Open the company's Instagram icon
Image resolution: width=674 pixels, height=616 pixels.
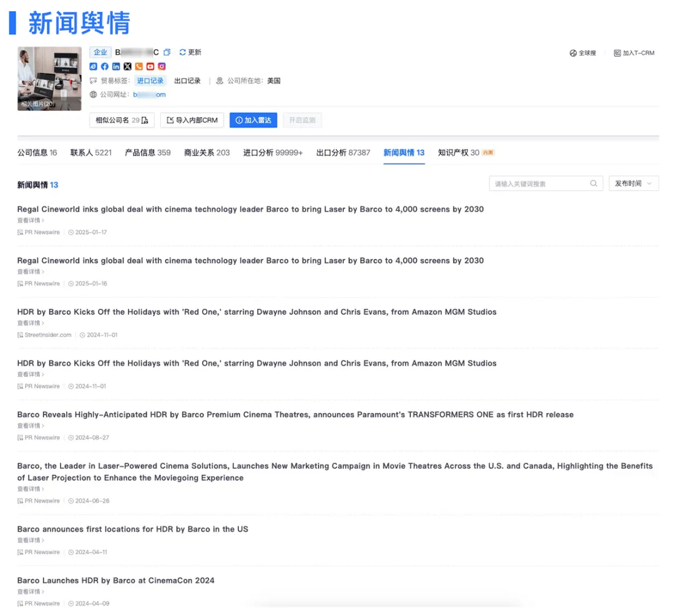[x=162, y=66]
